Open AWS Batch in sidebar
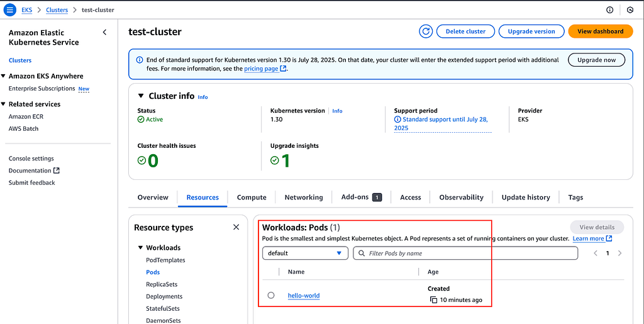This screenshot has width=644, height=324. point(23,128)
